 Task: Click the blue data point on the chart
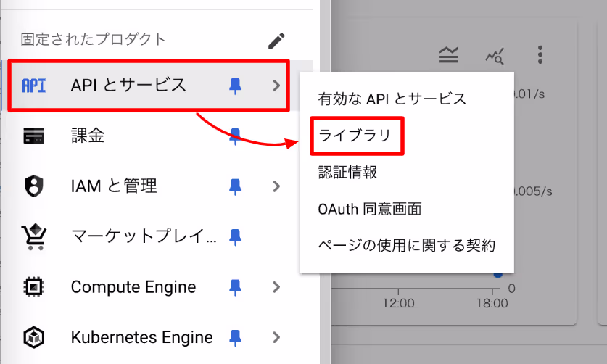(497, 276)
